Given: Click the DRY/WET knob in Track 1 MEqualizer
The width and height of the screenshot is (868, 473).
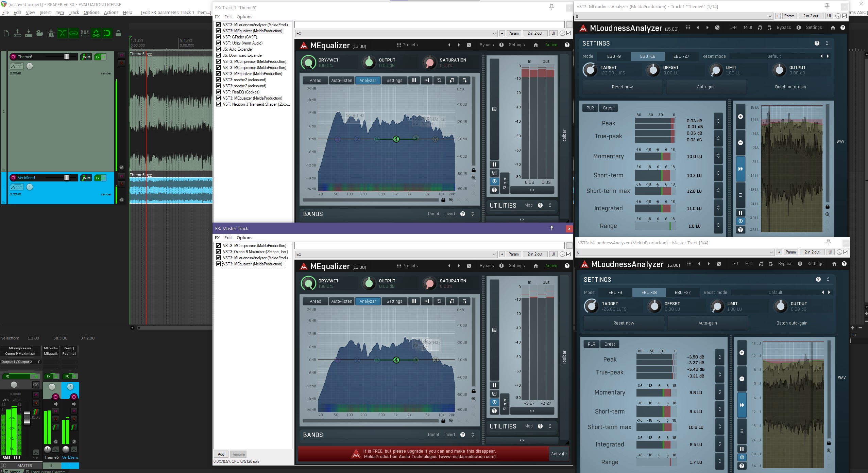Looking at the screenshot, I should click(308, 63).
